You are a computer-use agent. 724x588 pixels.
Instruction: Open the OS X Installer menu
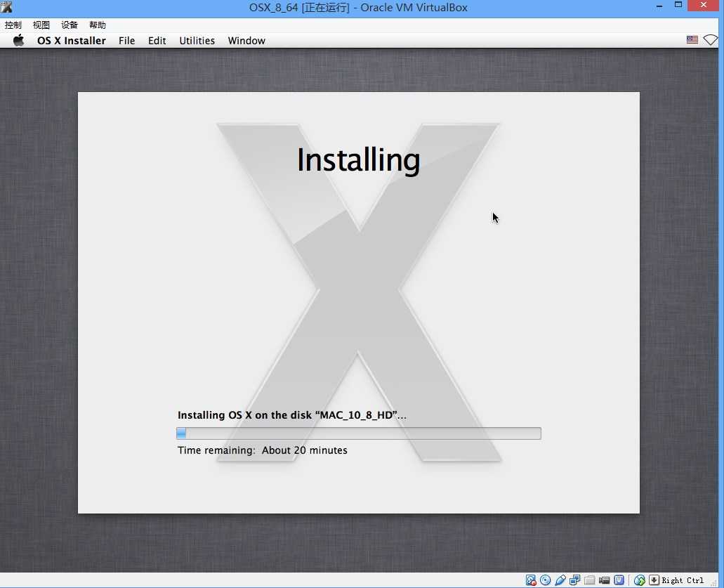71,41
